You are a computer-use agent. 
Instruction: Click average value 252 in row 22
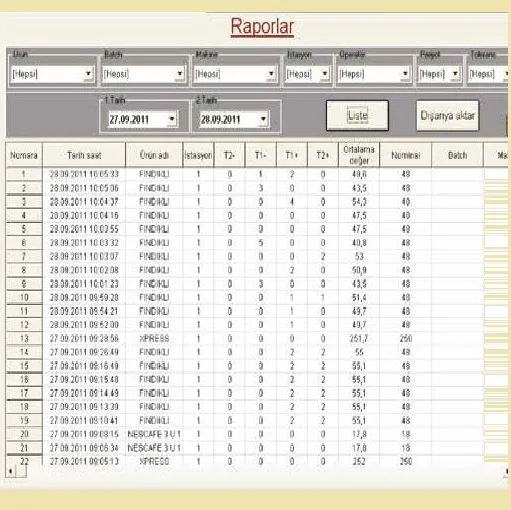point(359,461)
